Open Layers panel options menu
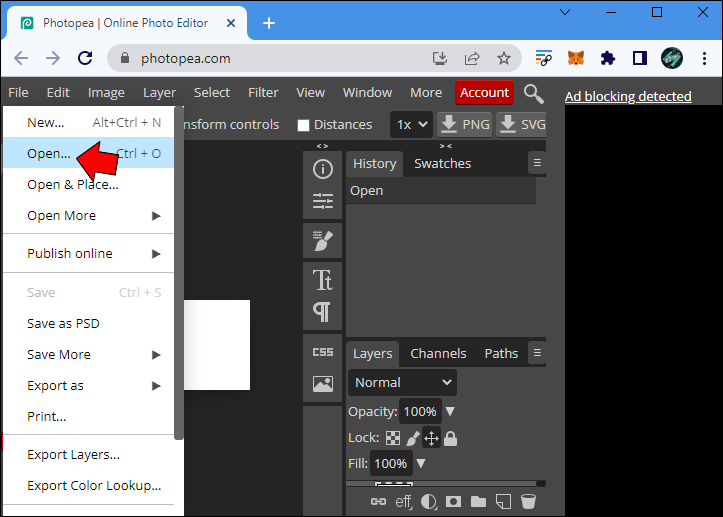723x517 pixels. click(537, 353)
